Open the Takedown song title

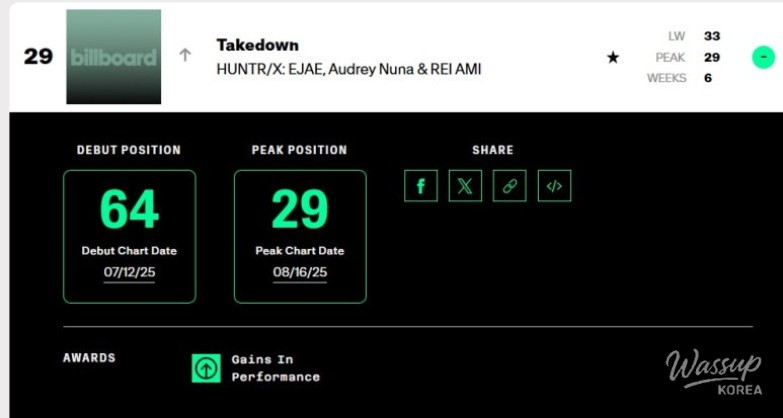[257, 45]
